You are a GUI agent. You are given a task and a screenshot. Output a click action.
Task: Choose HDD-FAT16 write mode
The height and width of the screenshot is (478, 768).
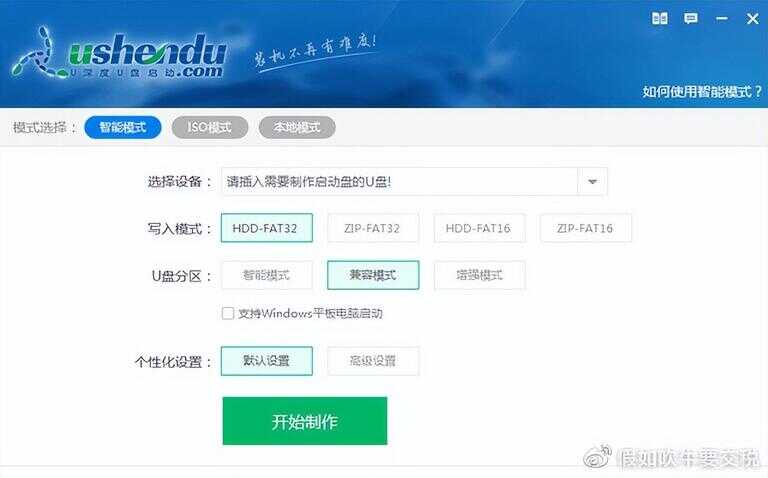tap(479, 228)
